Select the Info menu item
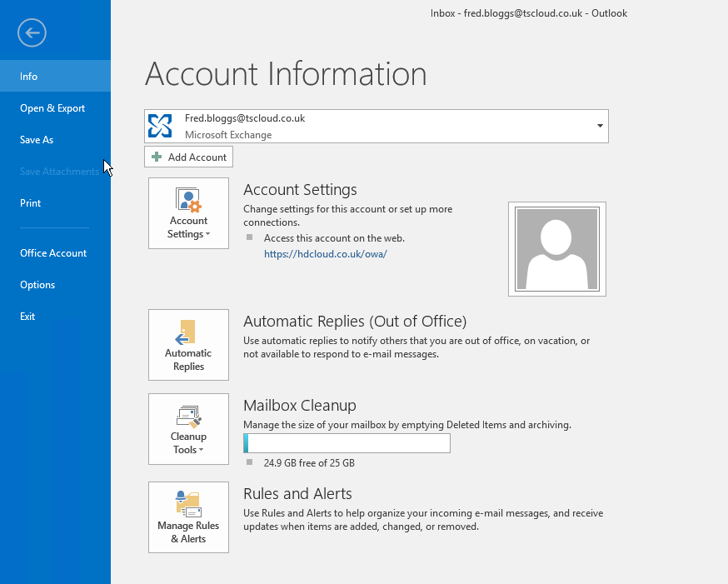Viewport: 728px width, 584px height. click(x=55, y=76)
